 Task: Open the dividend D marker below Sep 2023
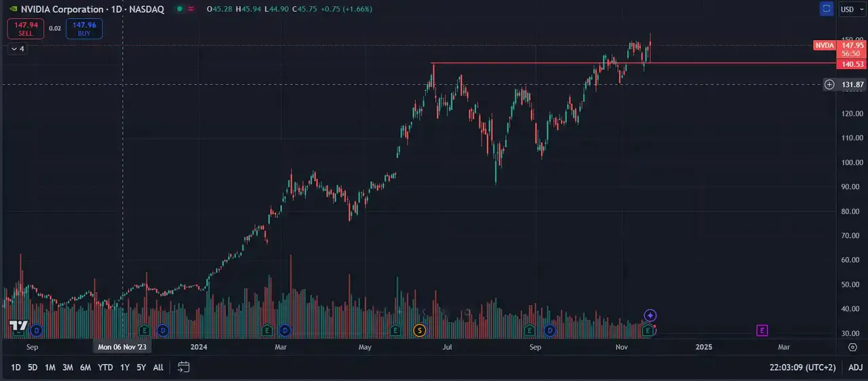pyautogui.click(x=36, y=330)
